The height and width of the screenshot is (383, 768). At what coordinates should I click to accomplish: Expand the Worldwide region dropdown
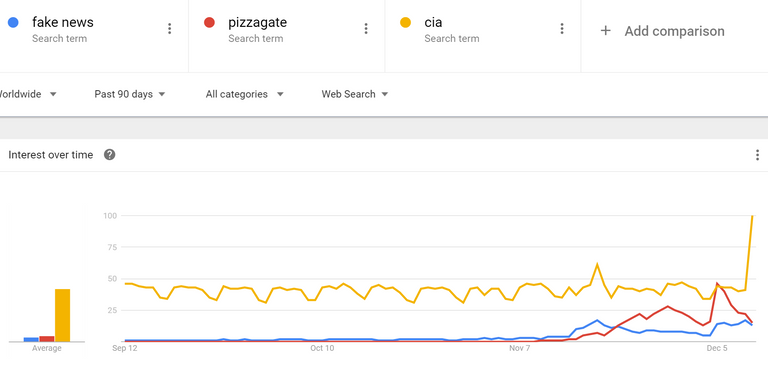tap(27, 94)
